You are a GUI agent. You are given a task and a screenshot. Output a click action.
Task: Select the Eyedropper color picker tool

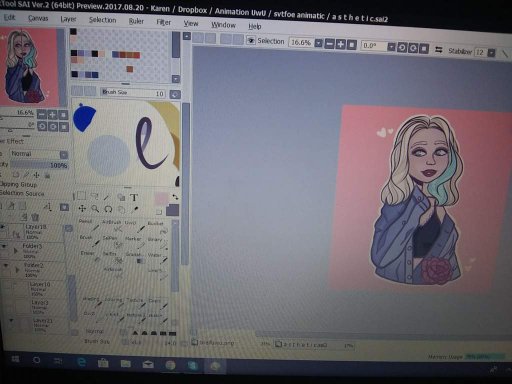[x=135, y=210]
